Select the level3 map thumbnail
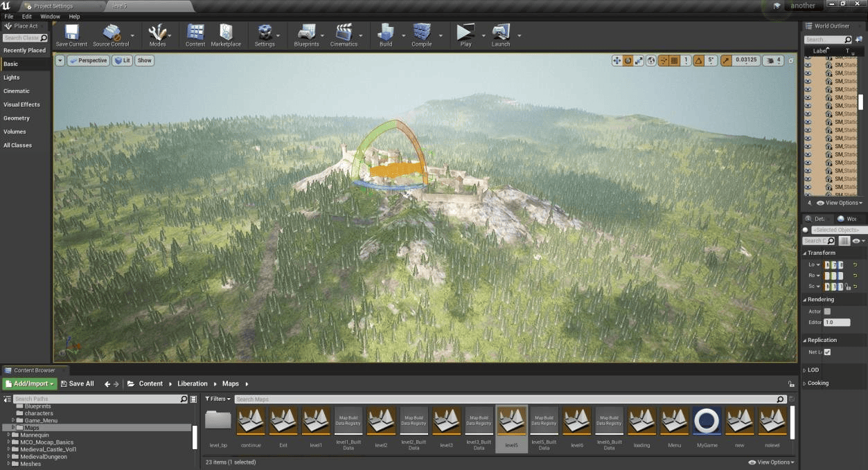This screenshot has width=868, height=470. pos(446,428)
